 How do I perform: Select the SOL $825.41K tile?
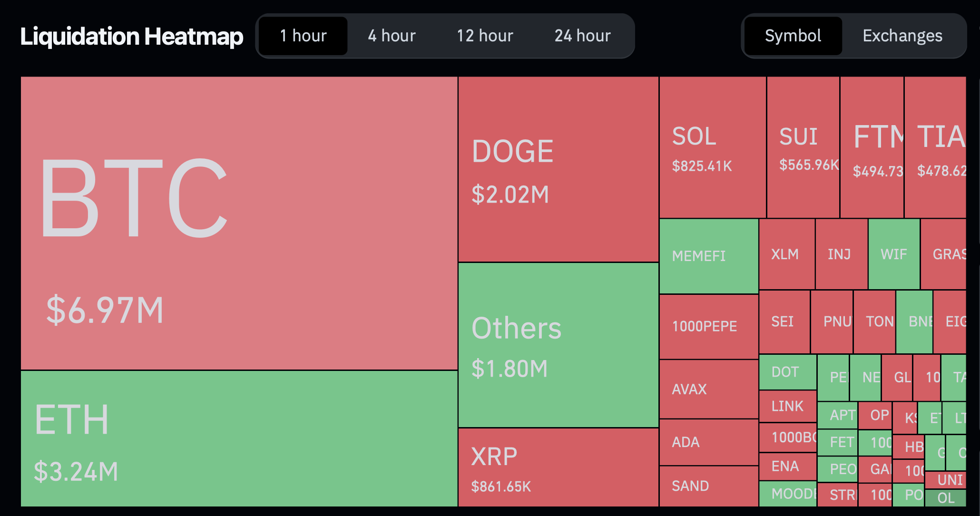[712, 147]
